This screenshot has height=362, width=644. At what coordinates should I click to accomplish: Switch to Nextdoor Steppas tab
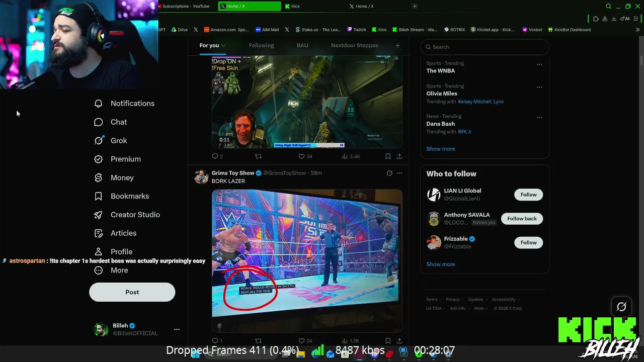pos(355,45)
